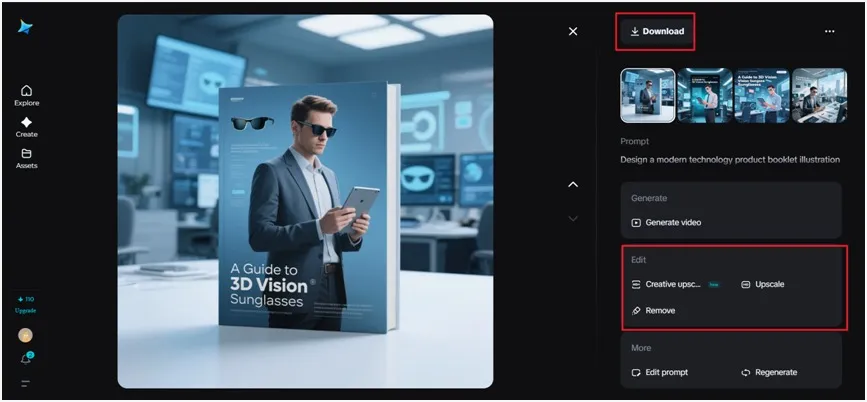Open the three-dot more options menu

(x=829, y=31)
